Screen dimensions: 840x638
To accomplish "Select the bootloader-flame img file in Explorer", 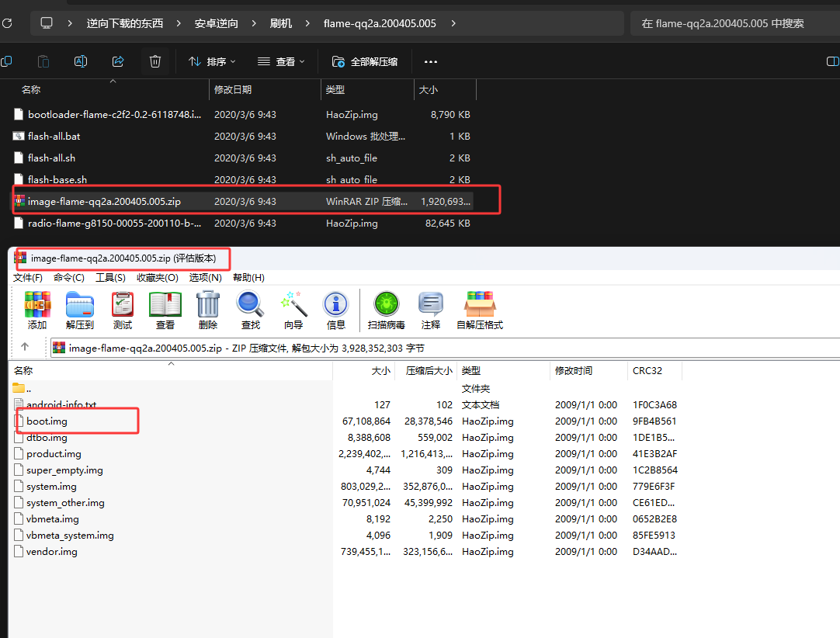I will (243, 115).
